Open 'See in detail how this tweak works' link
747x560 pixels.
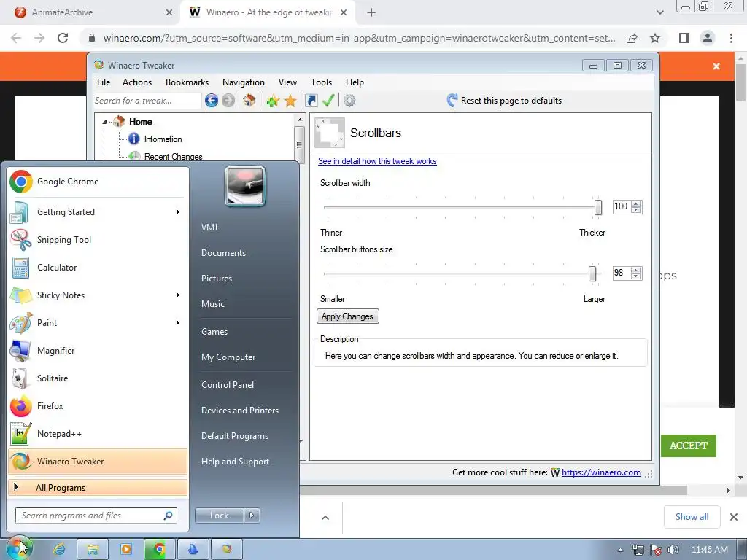click(x=377, y=161)
